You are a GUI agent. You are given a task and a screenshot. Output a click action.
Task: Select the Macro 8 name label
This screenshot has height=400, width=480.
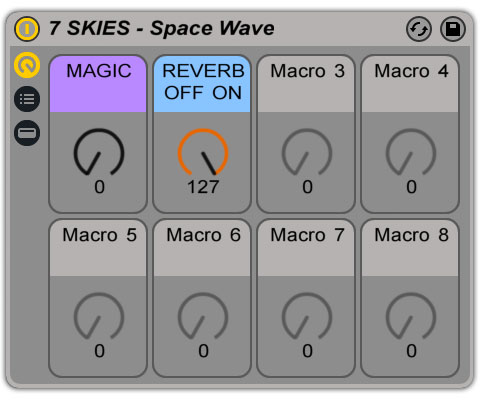(411, 235)
